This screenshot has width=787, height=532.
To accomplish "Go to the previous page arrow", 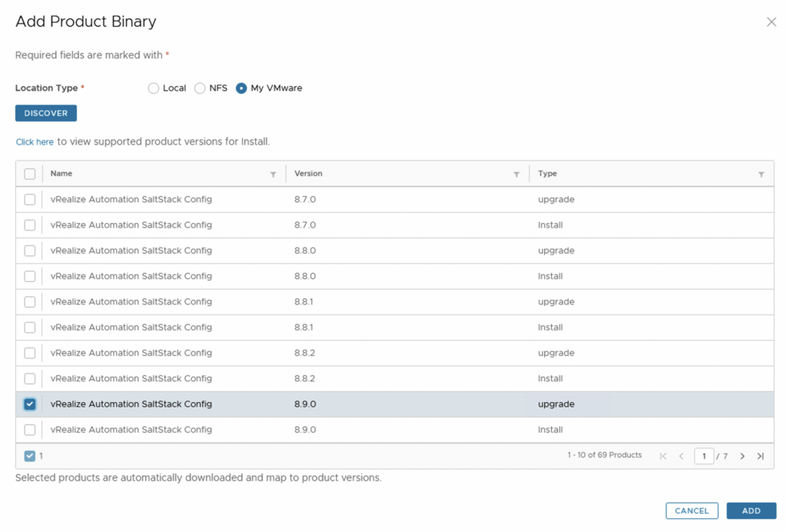I will pos(681,456).
